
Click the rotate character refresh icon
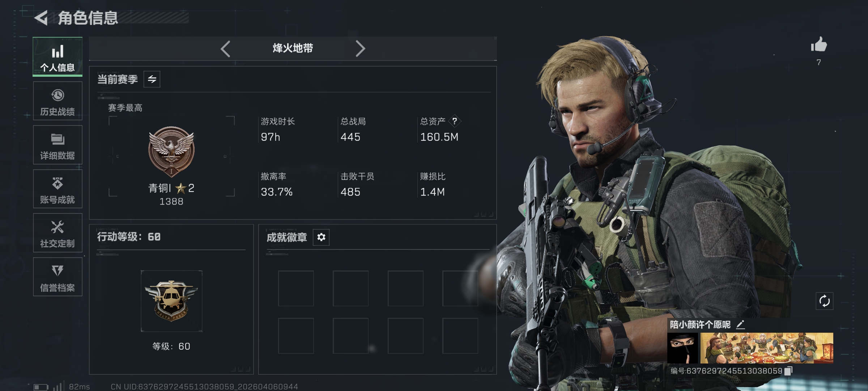tap(824, 301)
